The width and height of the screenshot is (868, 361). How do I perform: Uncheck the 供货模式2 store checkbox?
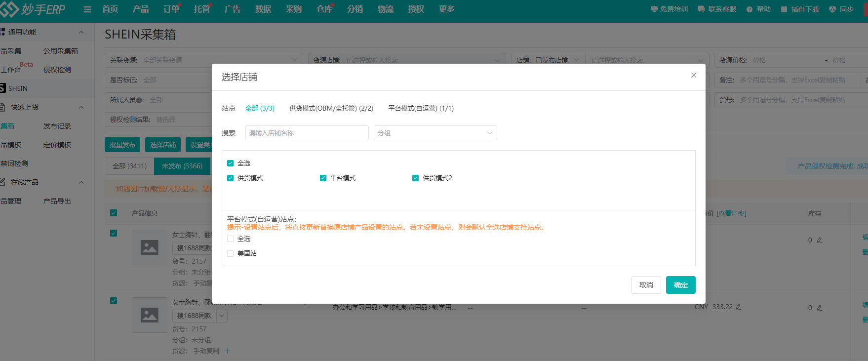pyautogui.click(x=415, y=178)
